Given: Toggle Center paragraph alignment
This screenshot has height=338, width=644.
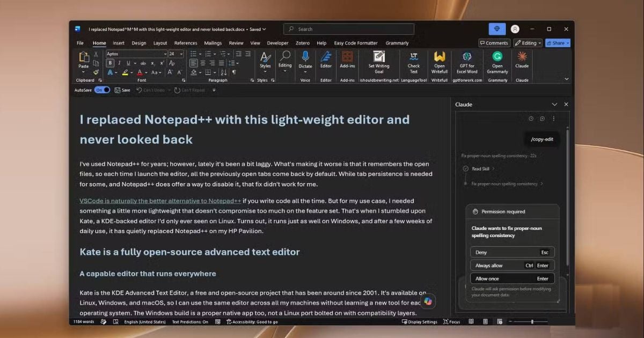Looking at the screenshot, I should [203, 63].
